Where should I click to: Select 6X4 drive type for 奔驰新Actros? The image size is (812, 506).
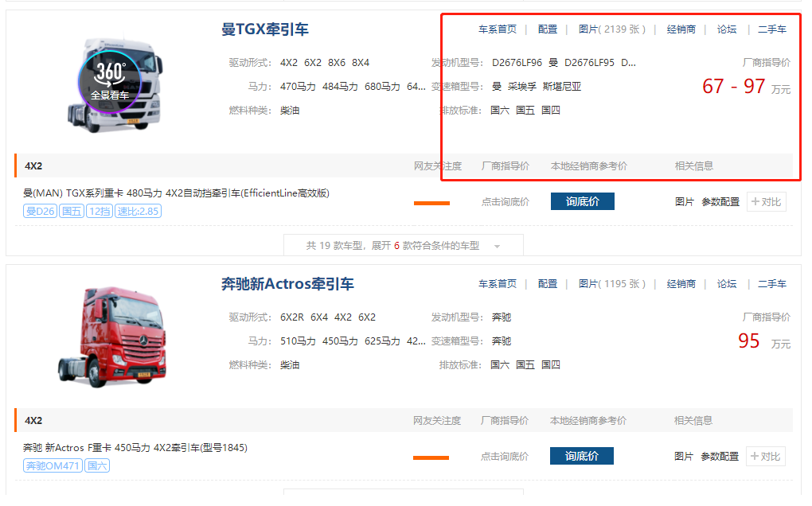pyautogui.click(x=319, y=317)
